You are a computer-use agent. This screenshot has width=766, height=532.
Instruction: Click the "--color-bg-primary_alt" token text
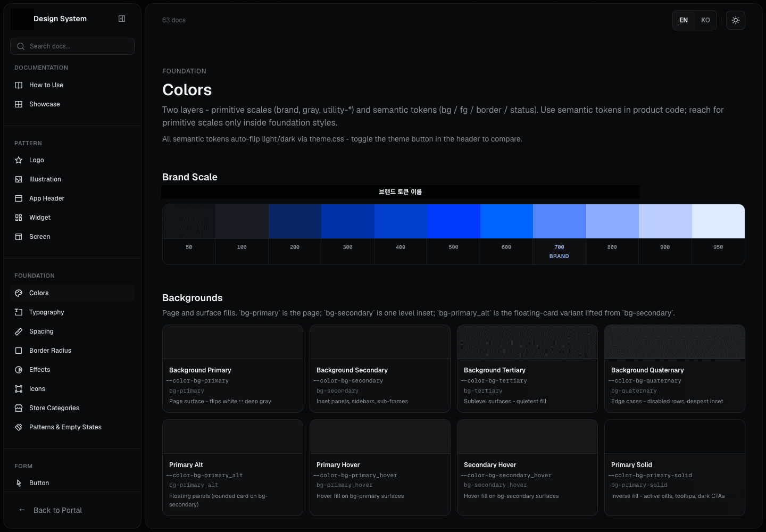coord(204,476)
